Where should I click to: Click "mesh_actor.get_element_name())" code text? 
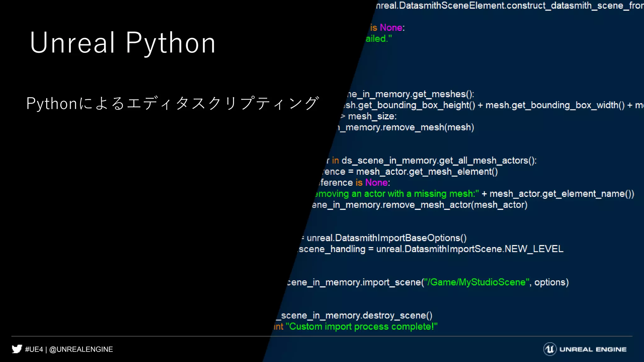pyautogui.click(x=562, y=194)
